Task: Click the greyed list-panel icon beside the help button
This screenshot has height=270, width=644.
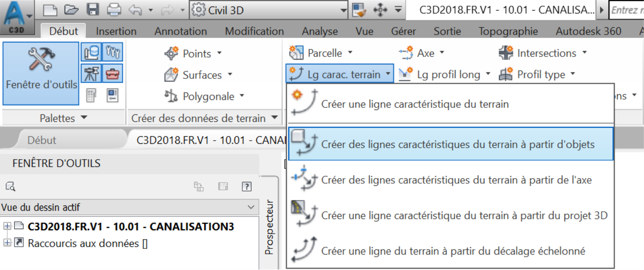Action: [x=223, y=187]
